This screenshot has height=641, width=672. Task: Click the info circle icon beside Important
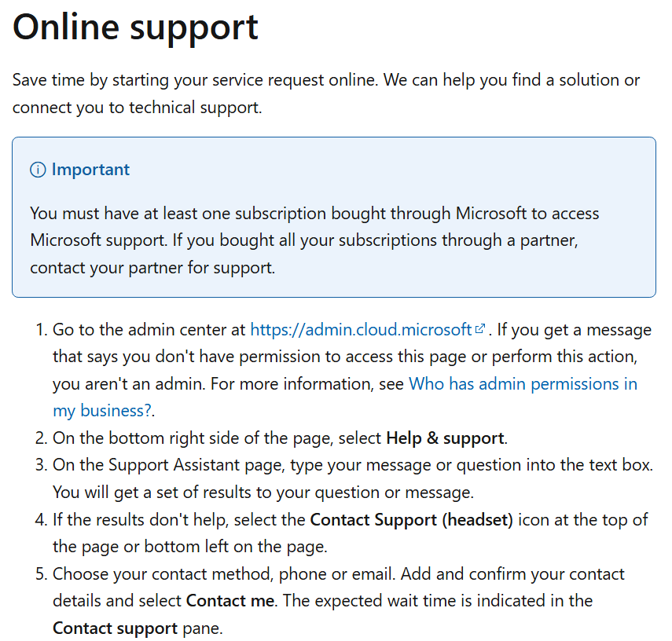click(38, 170)
